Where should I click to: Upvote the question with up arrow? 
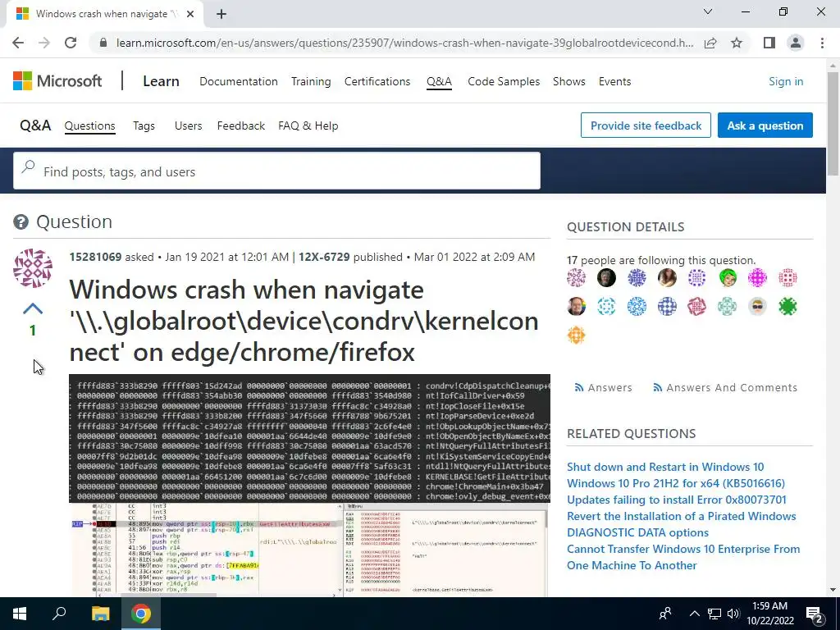click(33, 308)
